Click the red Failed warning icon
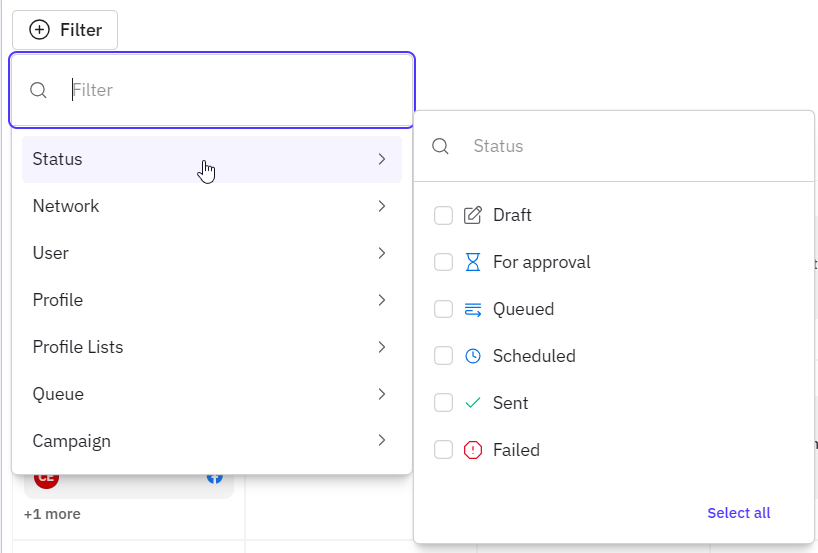Image resolution: width=818 pixels, height=553 pixels. click(473, 450)
